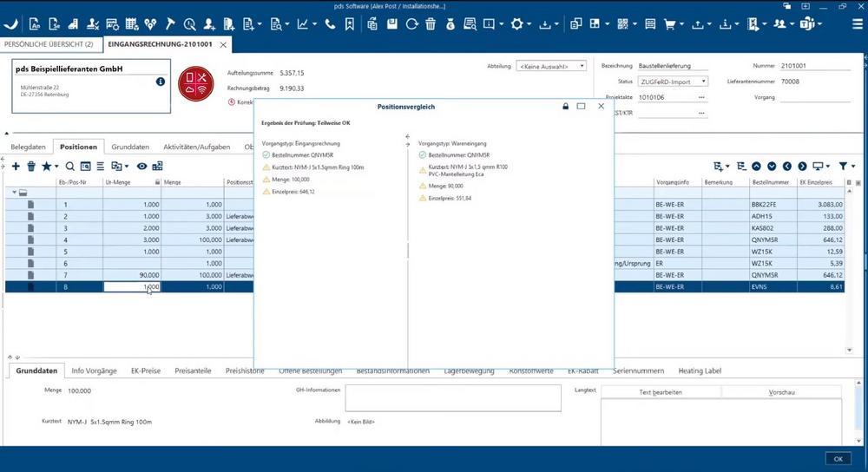Click the trash delete icon in top toolbar
The image size is (868, 472).
[x=431, y=24]
